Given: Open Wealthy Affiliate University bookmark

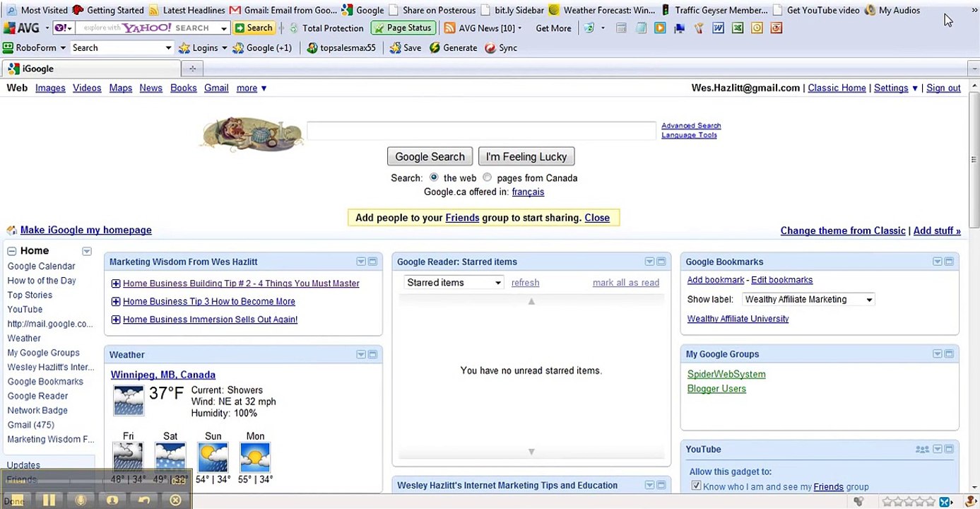Looking at the screenshot, I should coord(738,319).
